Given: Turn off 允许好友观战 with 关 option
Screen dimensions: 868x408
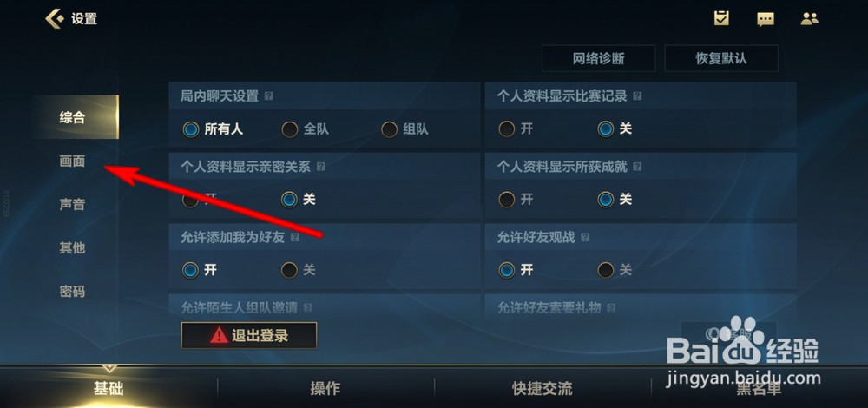Looking at the screenshot, I should [615, 270].
